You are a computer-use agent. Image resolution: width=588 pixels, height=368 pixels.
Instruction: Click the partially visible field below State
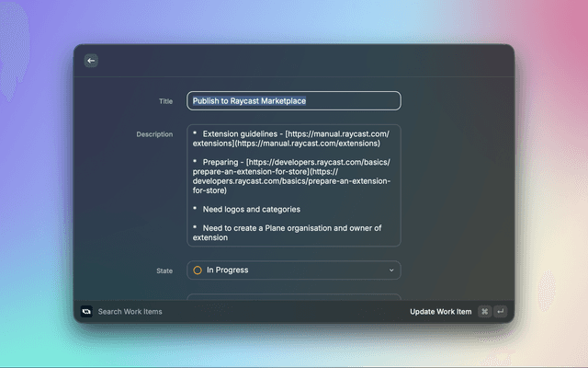point(294,297)
